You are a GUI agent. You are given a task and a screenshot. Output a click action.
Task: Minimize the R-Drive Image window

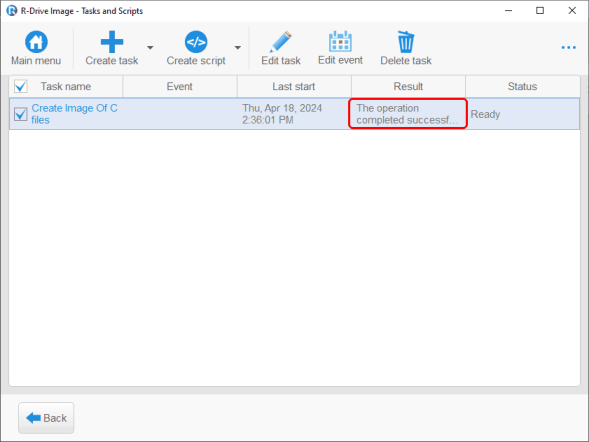pos(509,11)
